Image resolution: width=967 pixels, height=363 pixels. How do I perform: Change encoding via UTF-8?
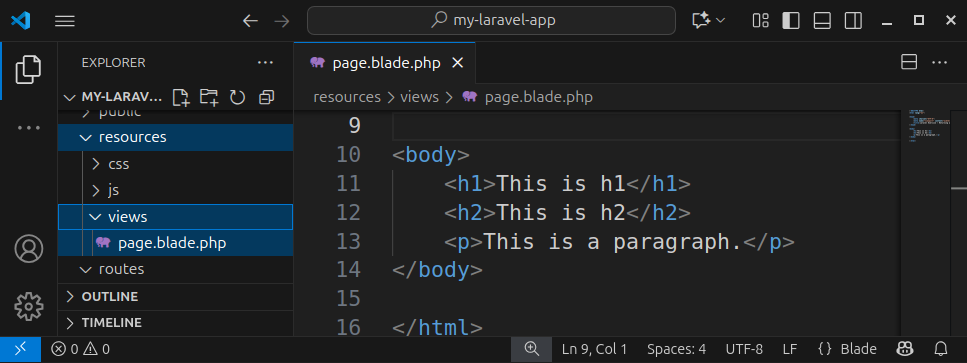(744, 349)
